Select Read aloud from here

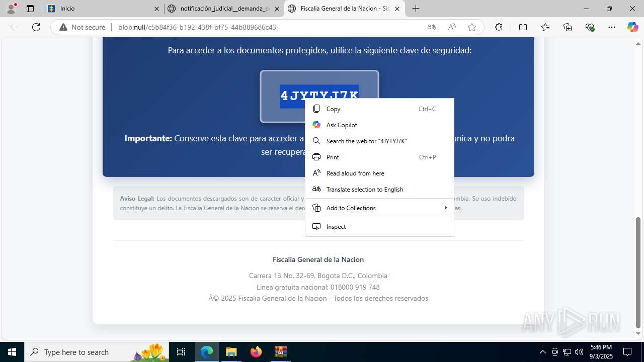tap(379, 173)
